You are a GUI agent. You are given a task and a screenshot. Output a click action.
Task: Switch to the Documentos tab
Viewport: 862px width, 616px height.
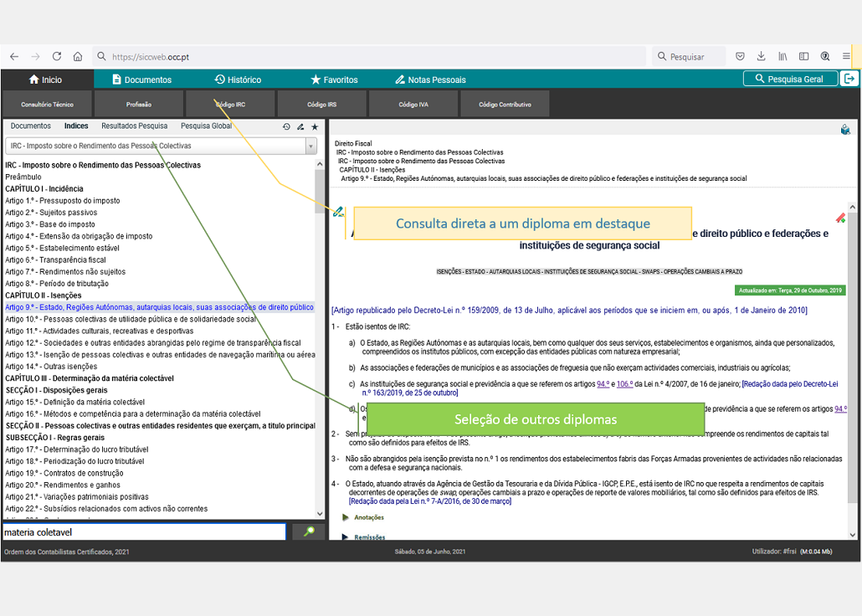tap(141, 80)
